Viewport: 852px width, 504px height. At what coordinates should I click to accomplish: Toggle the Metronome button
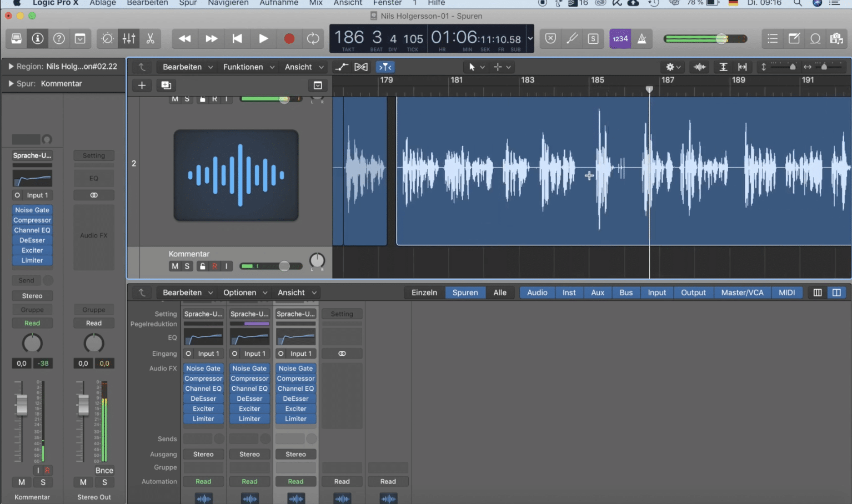[641, 38]
